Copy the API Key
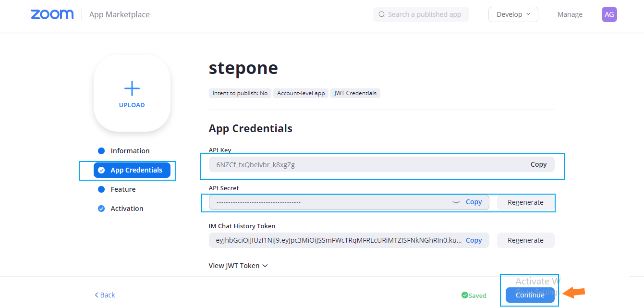 [x=539, y=164]
